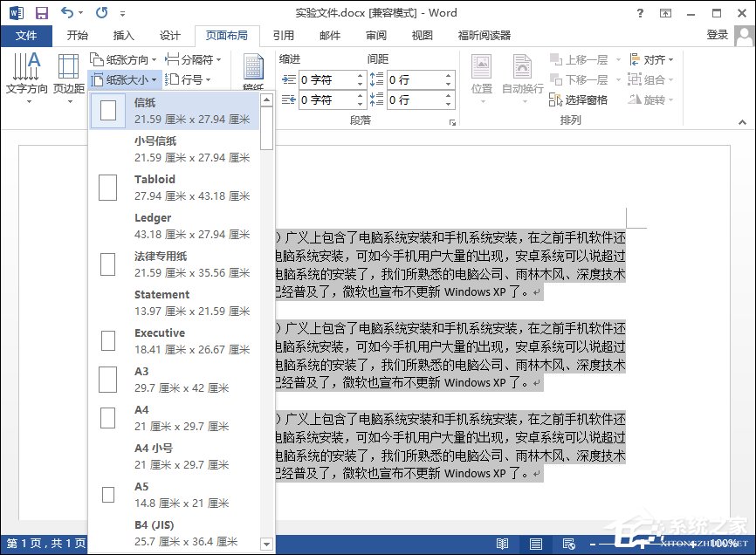Viewport: 756px width, 555px height.
Task: Select A4 paper size from the list
Action: [175, 416]
